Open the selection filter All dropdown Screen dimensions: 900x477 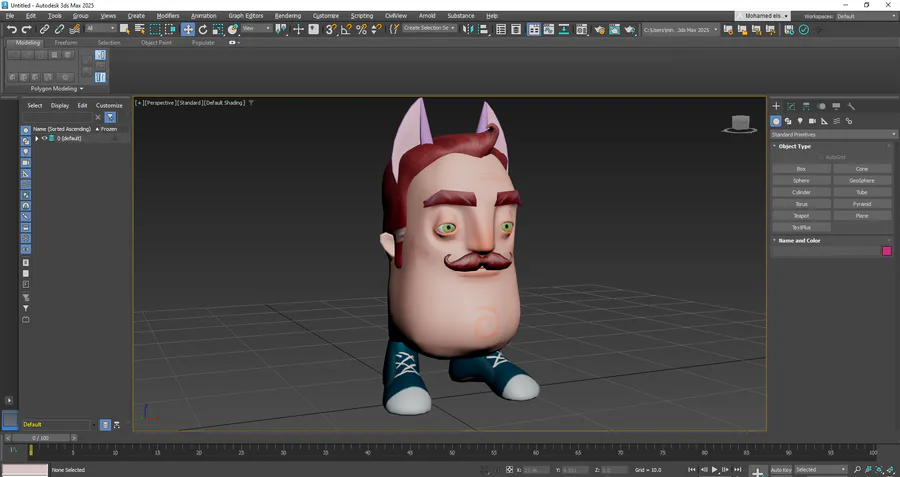(100, 28)
